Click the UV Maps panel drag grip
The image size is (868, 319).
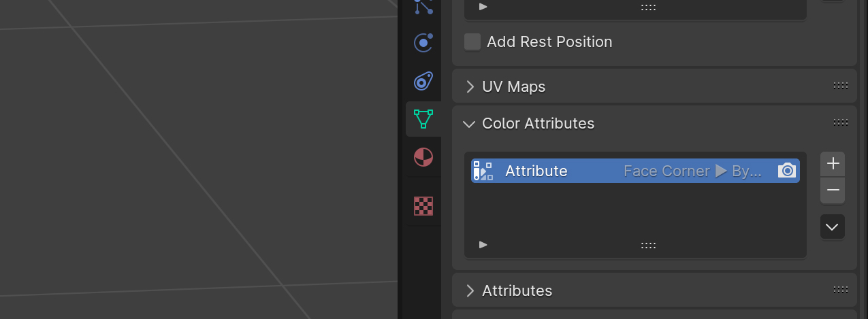[841, 86]
